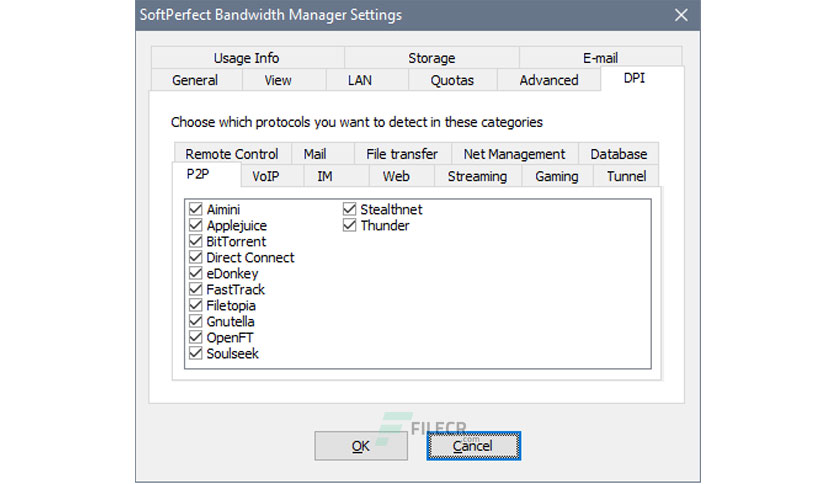Viewport: 836px width, 484px height.
Task: Disable the OpenFT checkbox
Action: click(x=196, y=337)
